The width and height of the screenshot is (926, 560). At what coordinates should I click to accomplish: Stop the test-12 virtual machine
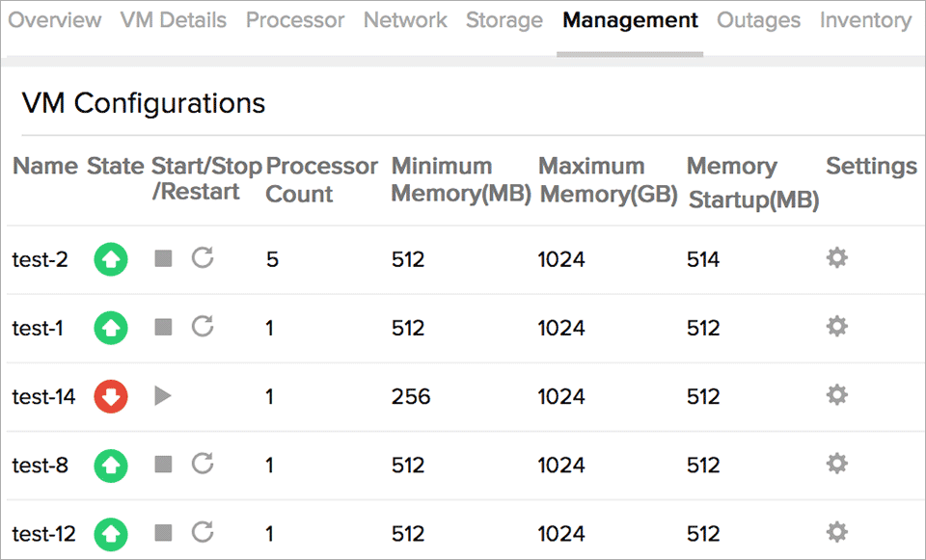click(162, 533)
